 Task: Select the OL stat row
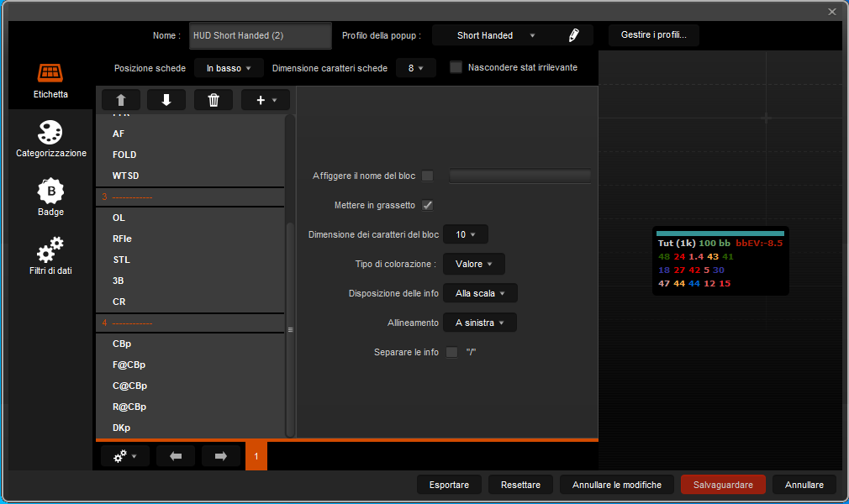pos(190,218)
